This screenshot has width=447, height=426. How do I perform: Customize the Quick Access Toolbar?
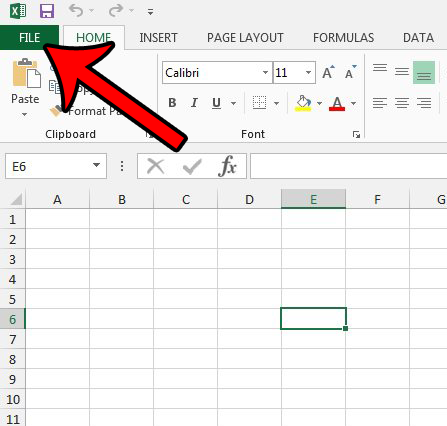point(151,12)
